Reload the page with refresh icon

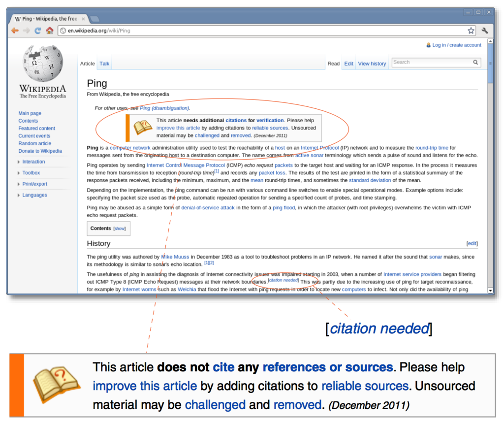pyautogui.click(x=37, y=31)
